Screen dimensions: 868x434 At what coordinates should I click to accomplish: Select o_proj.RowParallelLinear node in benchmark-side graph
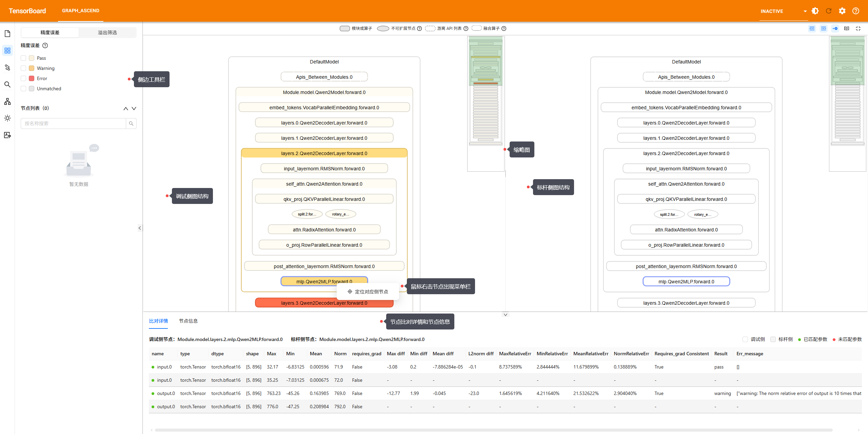[x=686, y=245]
